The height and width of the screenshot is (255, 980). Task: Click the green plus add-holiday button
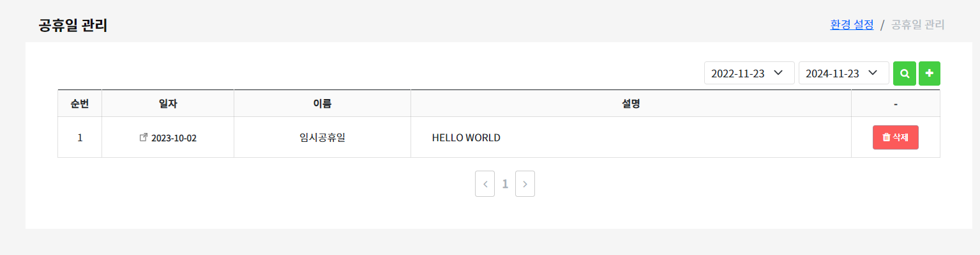929,73
